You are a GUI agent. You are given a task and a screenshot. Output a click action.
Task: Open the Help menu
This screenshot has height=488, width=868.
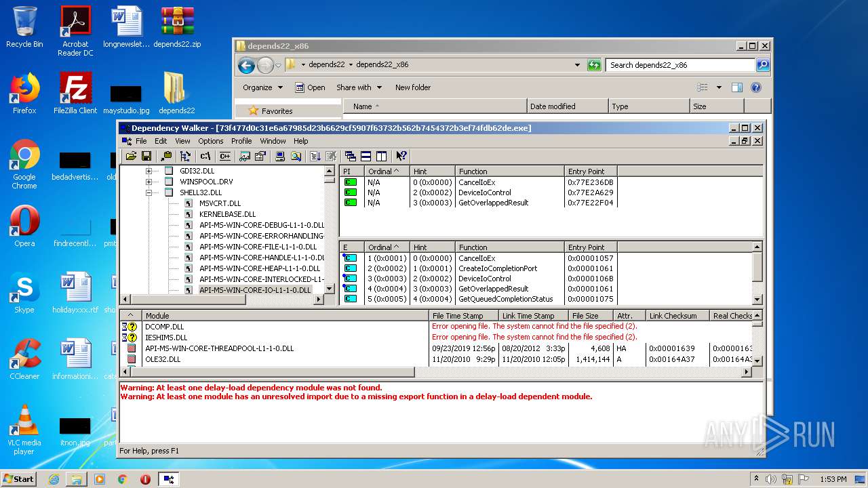(x=301, y=141)
